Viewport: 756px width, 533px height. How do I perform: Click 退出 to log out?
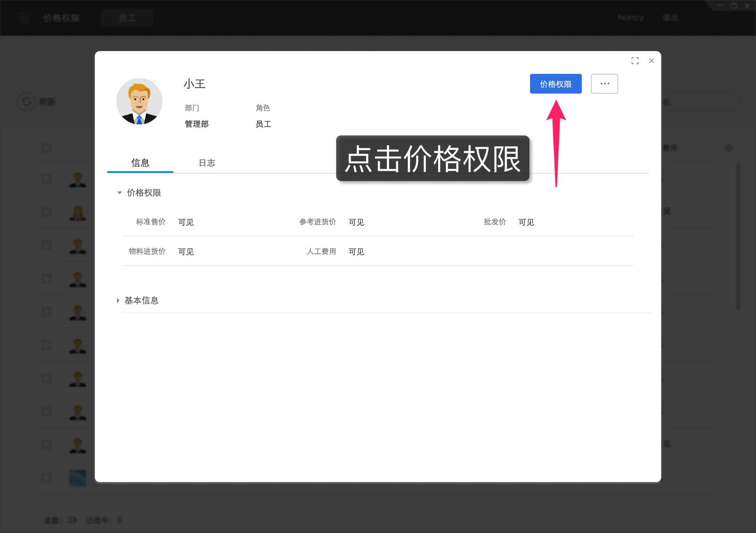(670, 17)
